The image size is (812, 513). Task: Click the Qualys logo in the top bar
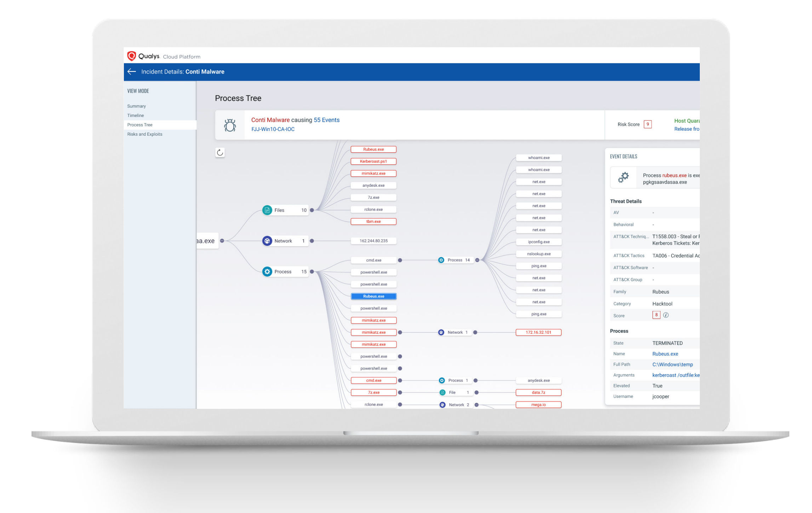[x=132, y=55]
